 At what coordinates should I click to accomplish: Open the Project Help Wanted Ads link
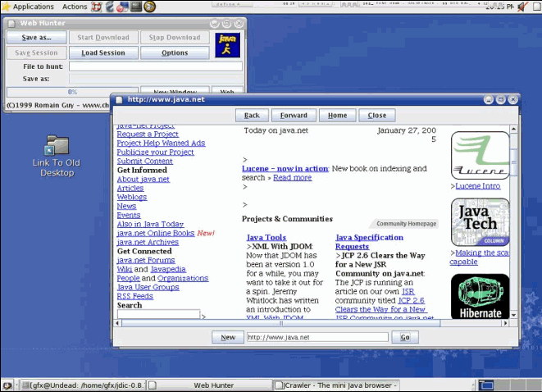coord(161,144)
